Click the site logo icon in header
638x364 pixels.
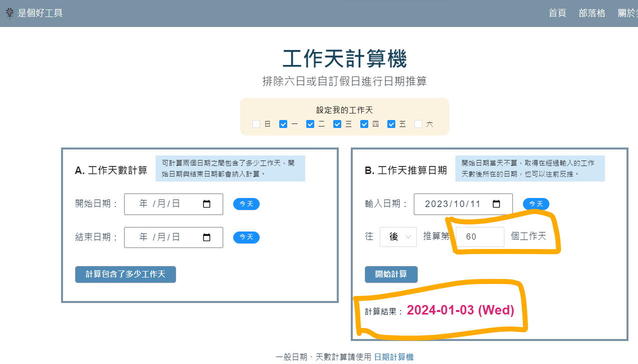[x=10, y=13]
